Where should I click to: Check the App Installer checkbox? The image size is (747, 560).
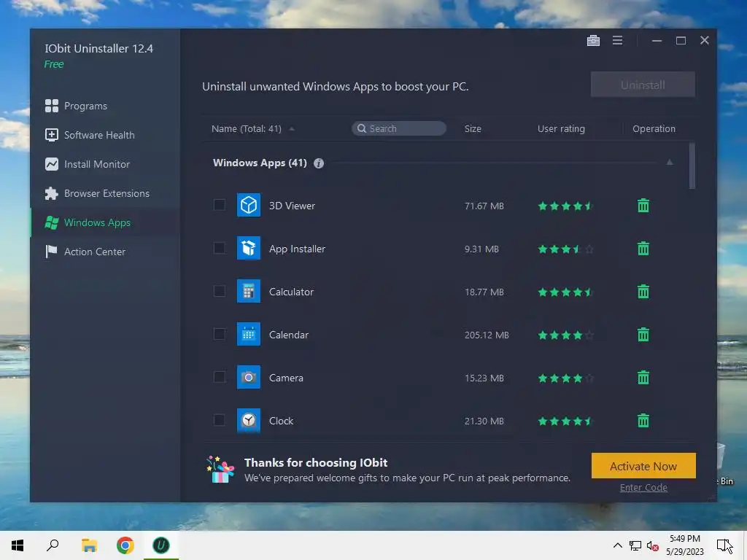219,248
